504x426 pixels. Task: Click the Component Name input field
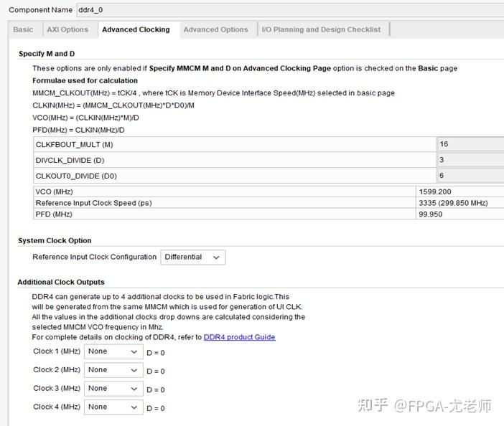pyautogui.click(x=287, y=10)
